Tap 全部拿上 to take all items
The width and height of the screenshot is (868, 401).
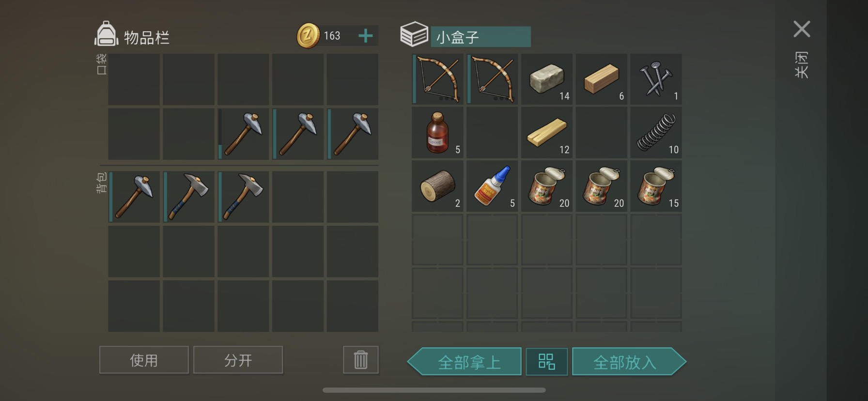click(465, 362)
